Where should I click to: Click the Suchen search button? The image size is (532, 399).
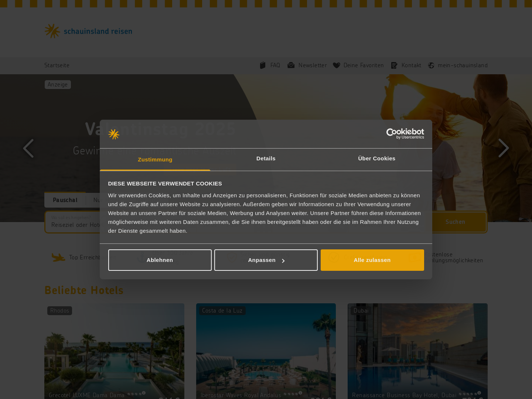click(455, 222)
